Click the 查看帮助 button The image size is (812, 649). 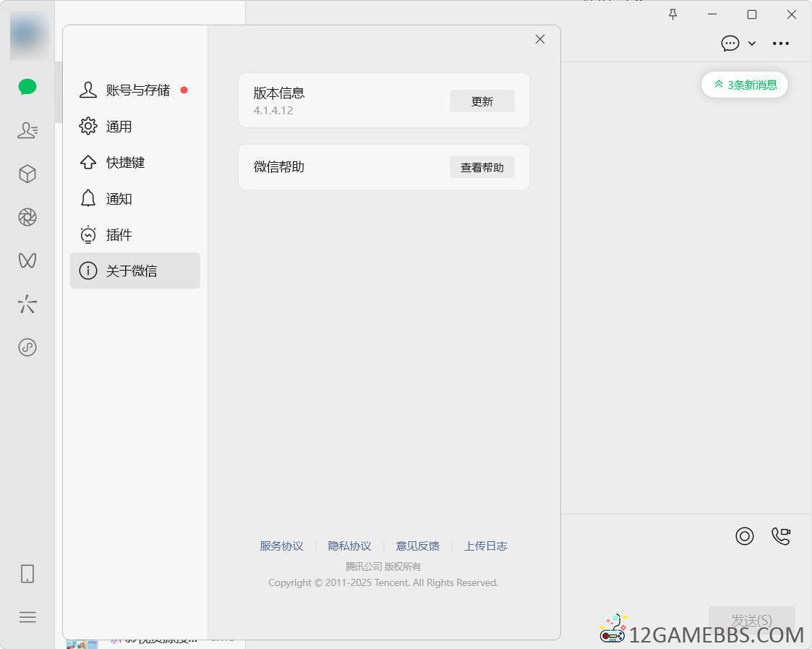pos(482,167)
